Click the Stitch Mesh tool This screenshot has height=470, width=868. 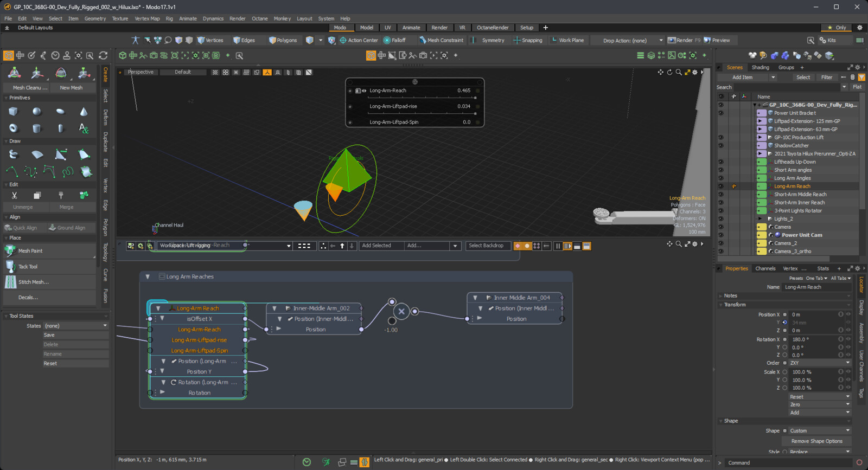pos(50,282)
